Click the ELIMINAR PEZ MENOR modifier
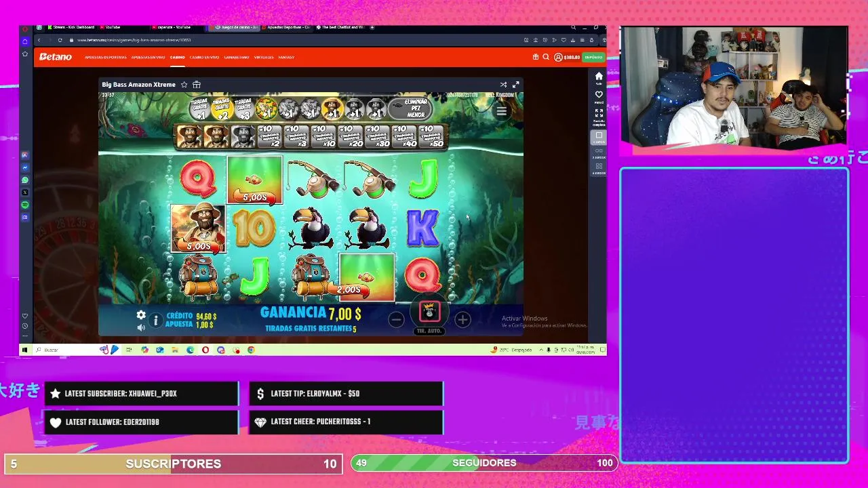The width and height of the screenshot is (868, 488). click(416, 108)
